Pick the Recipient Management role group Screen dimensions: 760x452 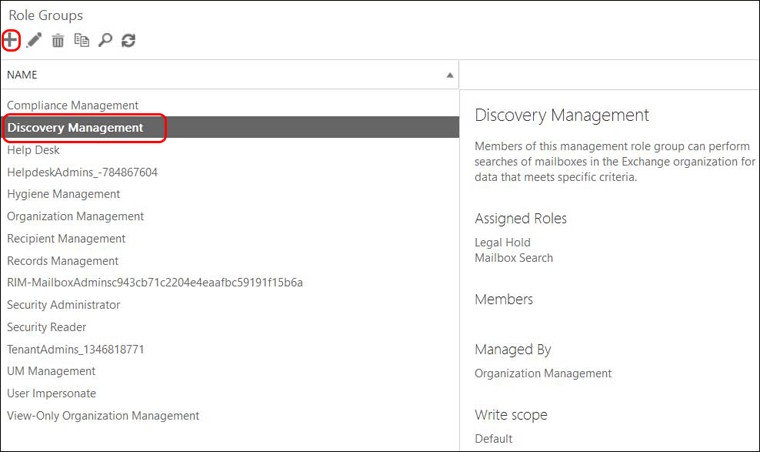tap(66, 238)
